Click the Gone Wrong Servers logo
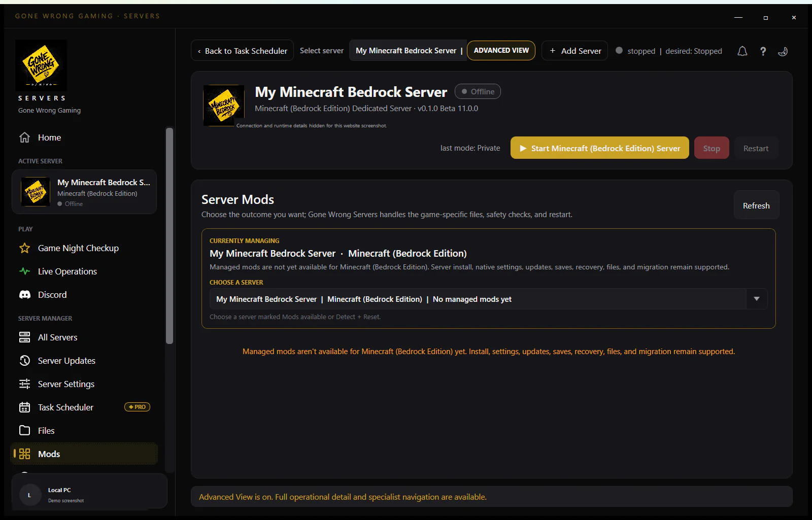 tap(41, 65)
